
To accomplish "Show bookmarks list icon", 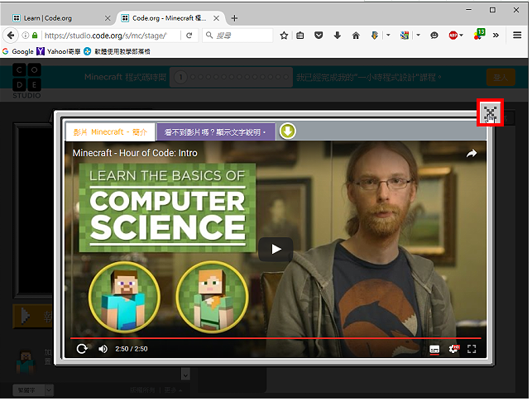I will click(300, 36).
